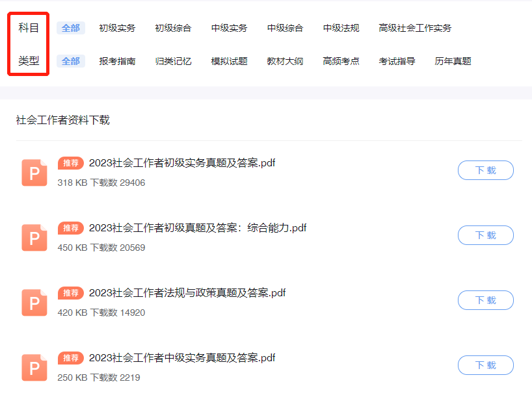Screen dimensions: 532x397
Task: Filter type by 历年真题
Action: click(453, 61)
